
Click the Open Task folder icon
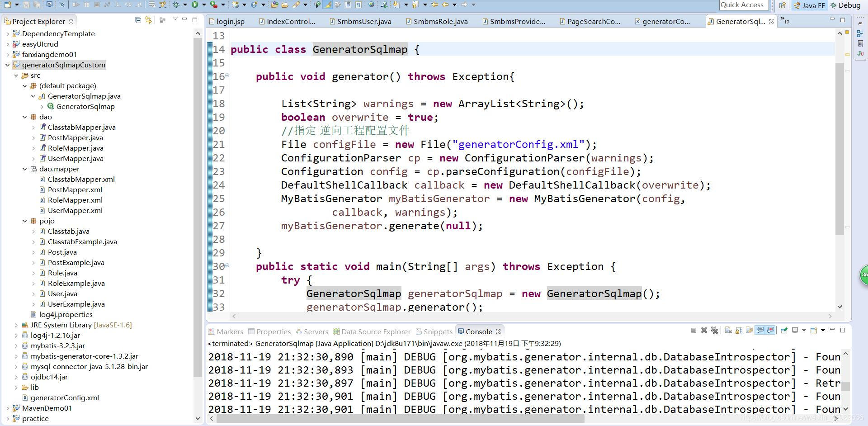tap(285, 5)
